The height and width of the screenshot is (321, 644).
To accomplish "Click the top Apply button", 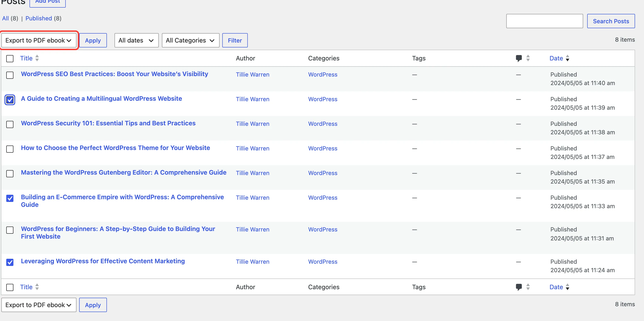I will [x=93, y=40].
